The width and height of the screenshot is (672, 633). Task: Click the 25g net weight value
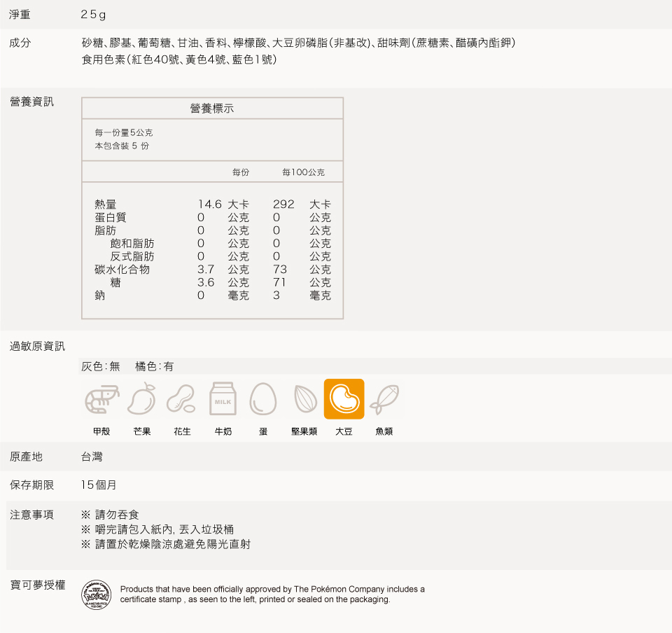93,15
